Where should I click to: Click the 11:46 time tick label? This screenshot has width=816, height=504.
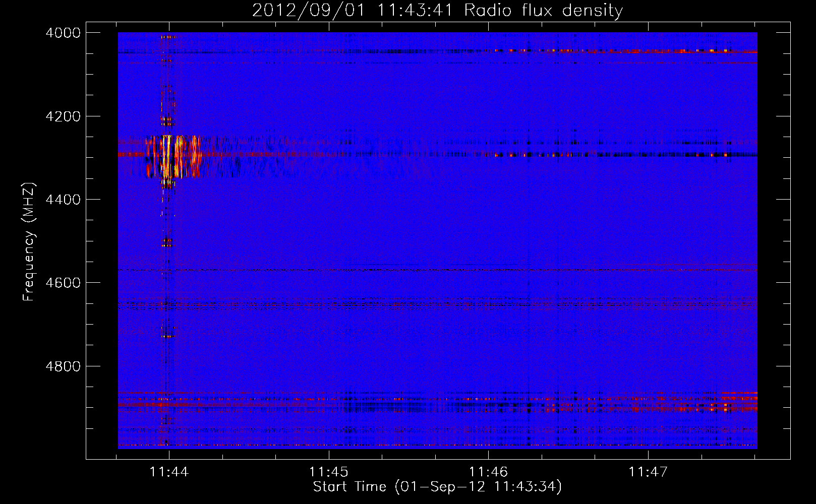[488, 472]
